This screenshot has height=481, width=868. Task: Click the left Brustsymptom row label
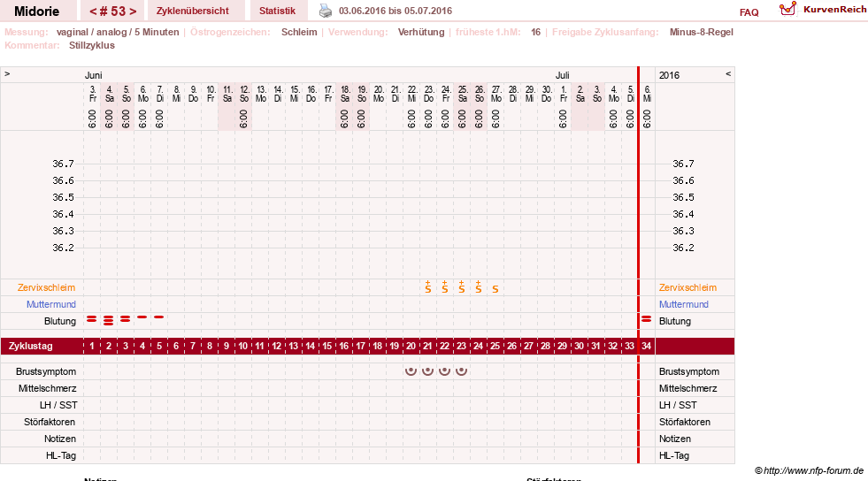point(46,371)
